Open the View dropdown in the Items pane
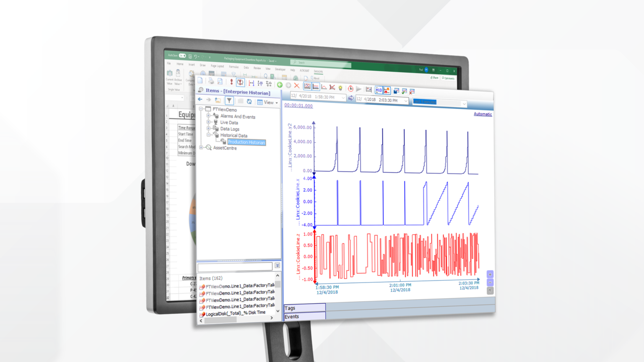Viewport: 644px width, 362px height. tap(268, 102)
